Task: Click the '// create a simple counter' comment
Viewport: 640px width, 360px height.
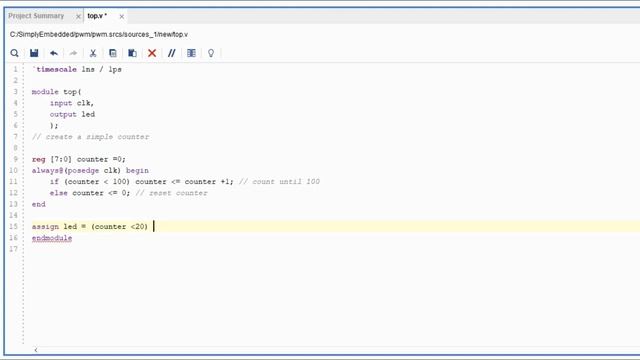Action: click(x=91, y=137)
